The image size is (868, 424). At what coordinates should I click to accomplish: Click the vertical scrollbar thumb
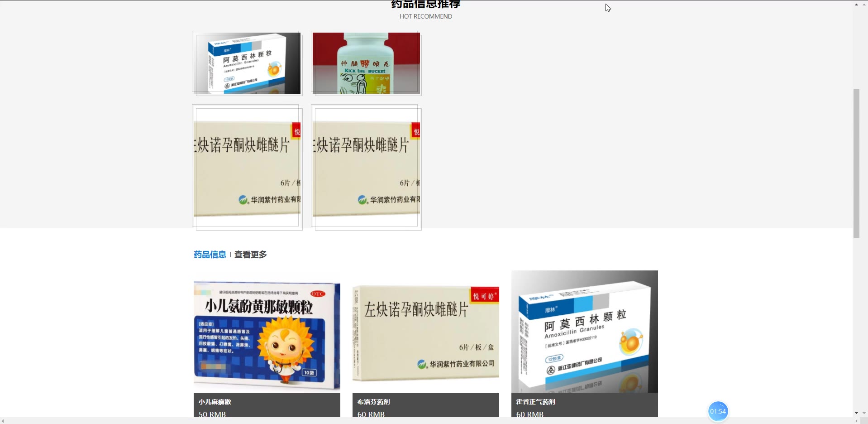click(856, 163)
